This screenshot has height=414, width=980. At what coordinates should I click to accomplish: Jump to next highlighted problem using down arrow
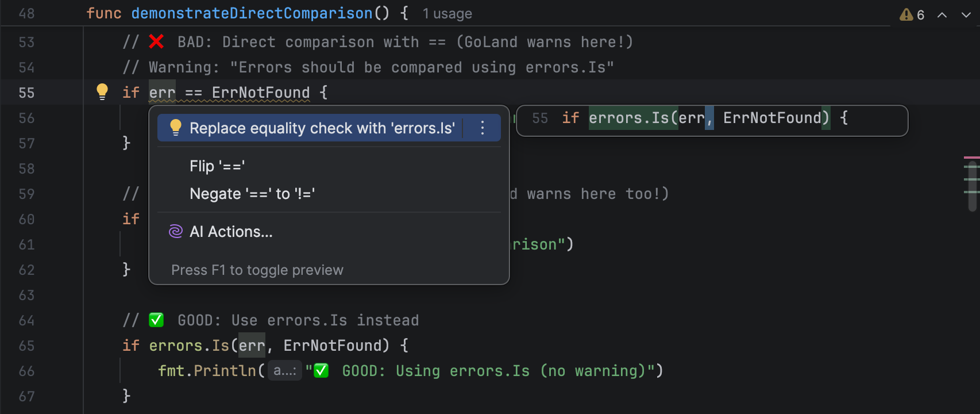966,15
